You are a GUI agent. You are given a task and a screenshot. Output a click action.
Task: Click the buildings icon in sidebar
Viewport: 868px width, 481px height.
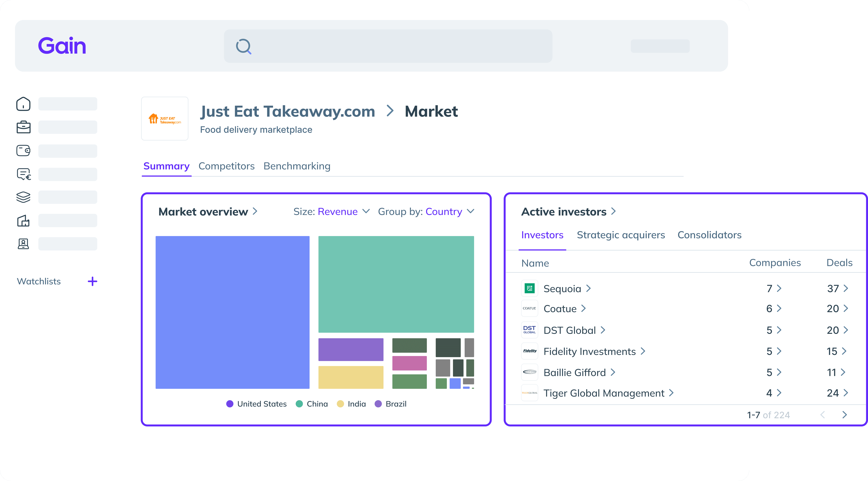point(23,221)
